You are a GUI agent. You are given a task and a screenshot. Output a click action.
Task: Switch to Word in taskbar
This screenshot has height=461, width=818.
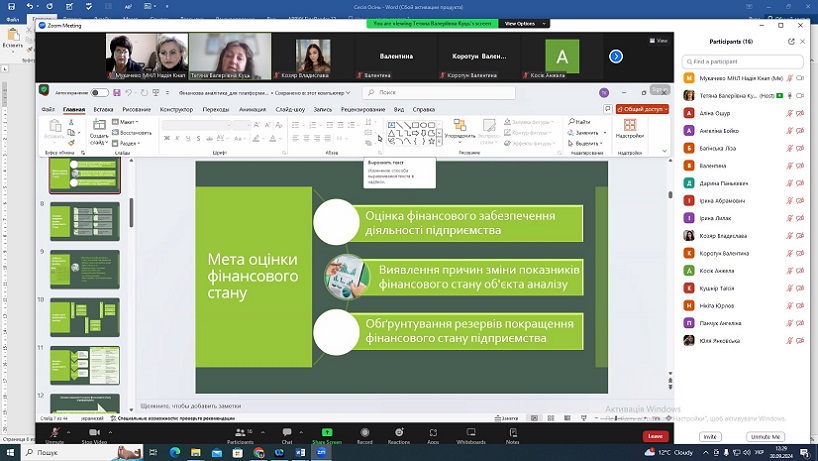coord(300,452)
